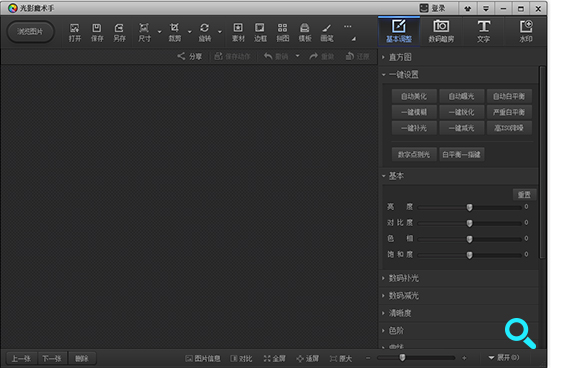This screenshot has width=562, height=368.
Task: Toggle the 对比 compare view
Action: 241,358
